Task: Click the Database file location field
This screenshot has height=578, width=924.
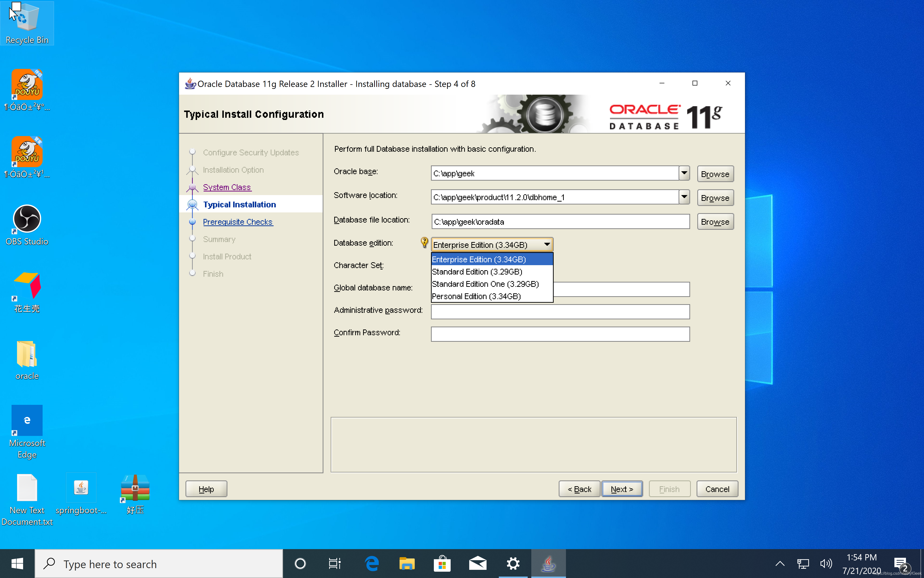Action: [560, 222]
